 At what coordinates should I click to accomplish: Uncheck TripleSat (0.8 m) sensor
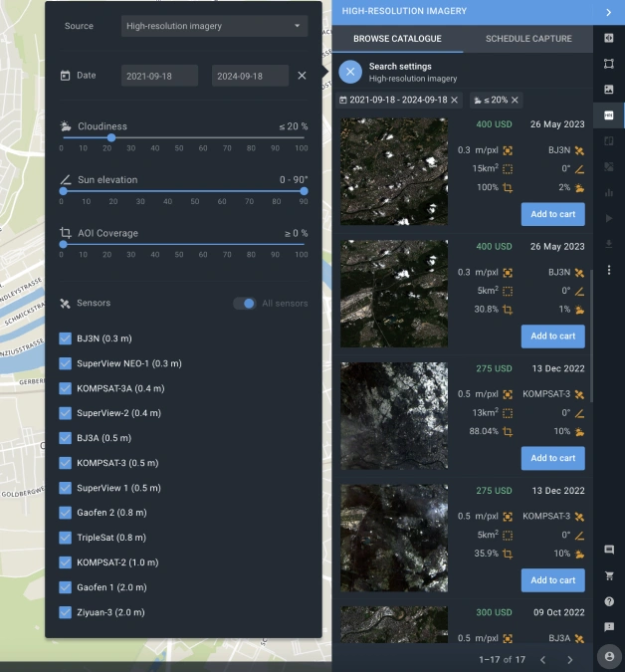coord(65,538)
